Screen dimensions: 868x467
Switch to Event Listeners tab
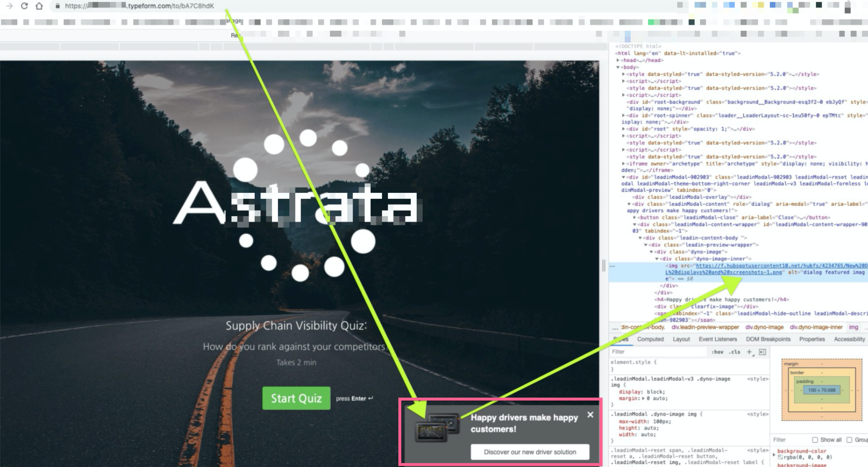pos(718,340)
